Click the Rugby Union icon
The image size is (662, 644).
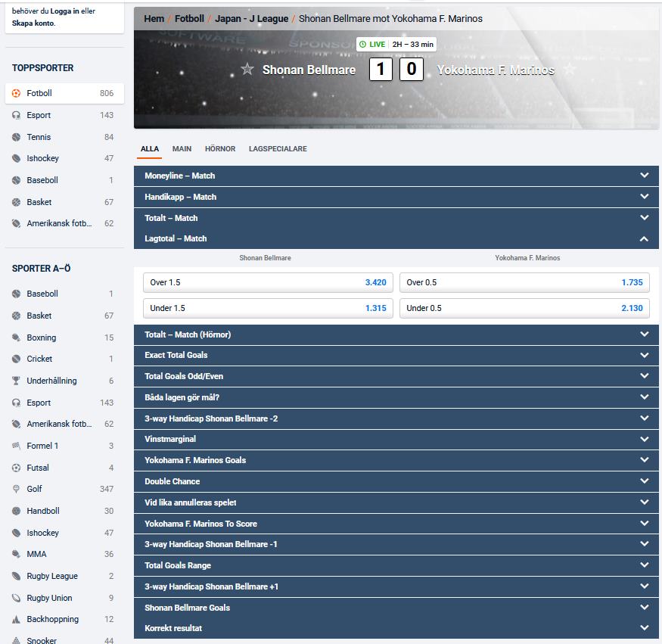click(16, 598)
